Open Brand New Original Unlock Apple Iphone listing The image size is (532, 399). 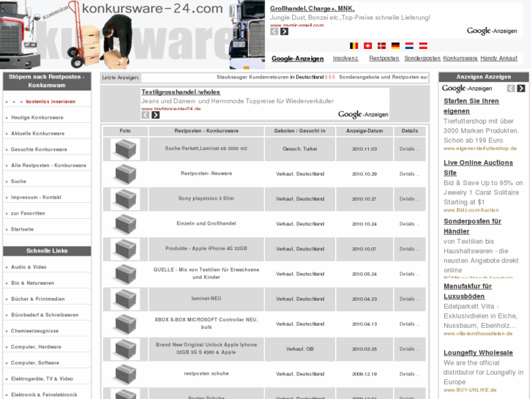pos(206,348)
